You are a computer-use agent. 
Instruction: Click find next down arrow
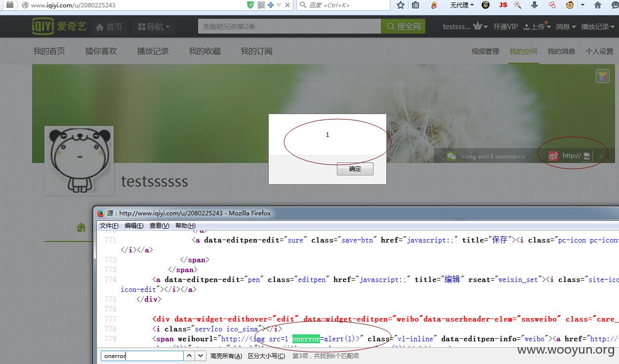(x=201, y=356)
